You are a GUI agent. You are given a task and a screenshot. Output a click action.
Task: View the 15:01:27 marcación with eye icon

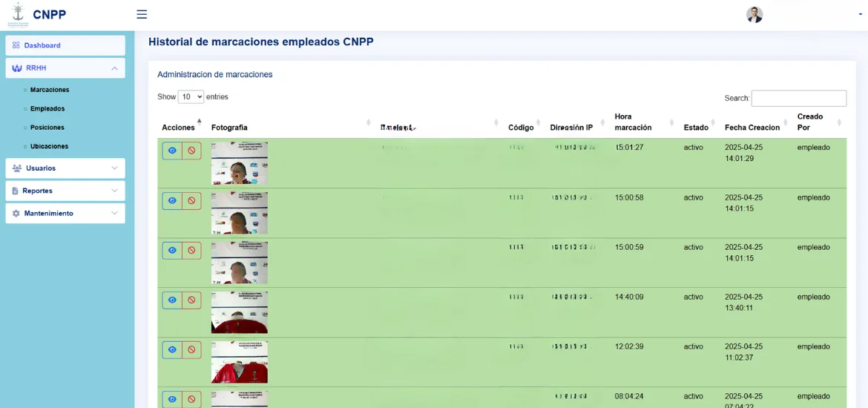point(172,151)
